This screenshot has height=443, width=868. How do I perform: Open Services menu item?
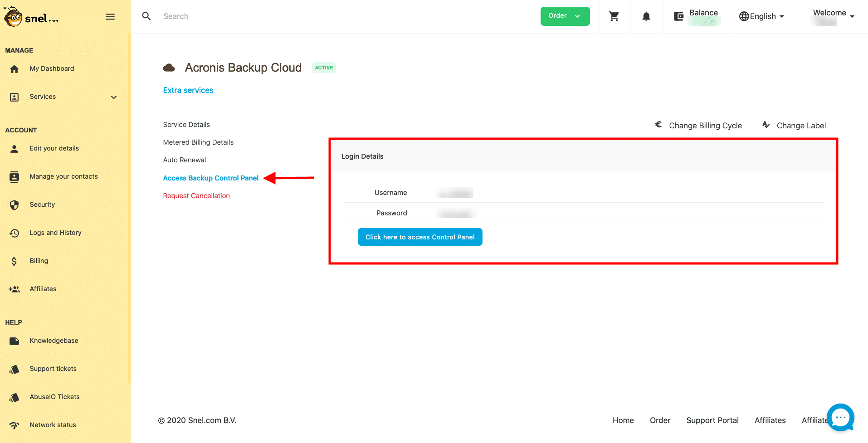point(43,97)
